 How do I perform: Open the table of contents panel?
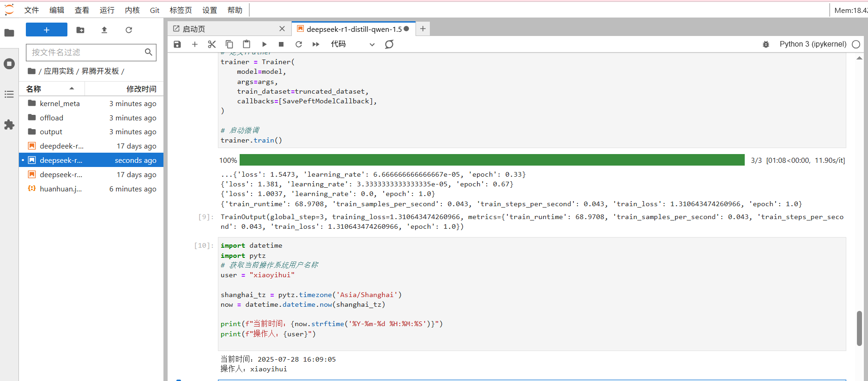9,94
